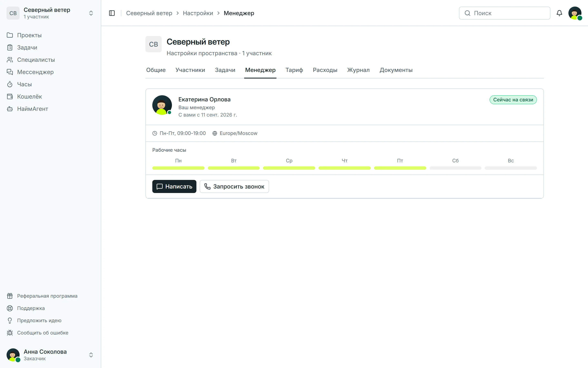Click the text 'С вами с 11 сент. 2026 г.'

[x=208, y=115]
